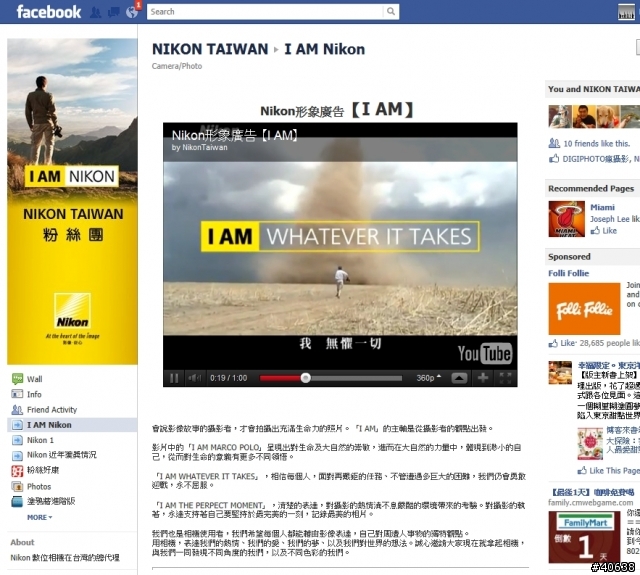640x575 pixels.
Task: Select the I AM Nikon sidebar tab
Action: coord(72,425)
